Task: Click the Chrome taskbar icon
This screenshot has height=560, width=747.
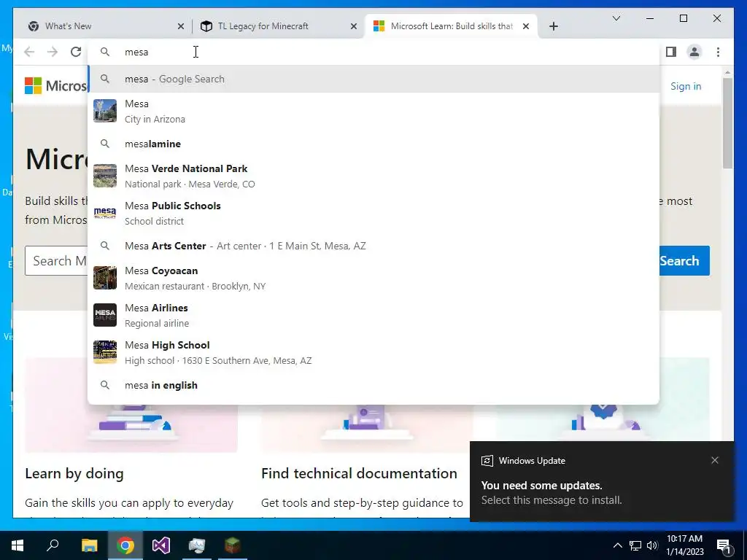Action: click(x=125, y=545)
